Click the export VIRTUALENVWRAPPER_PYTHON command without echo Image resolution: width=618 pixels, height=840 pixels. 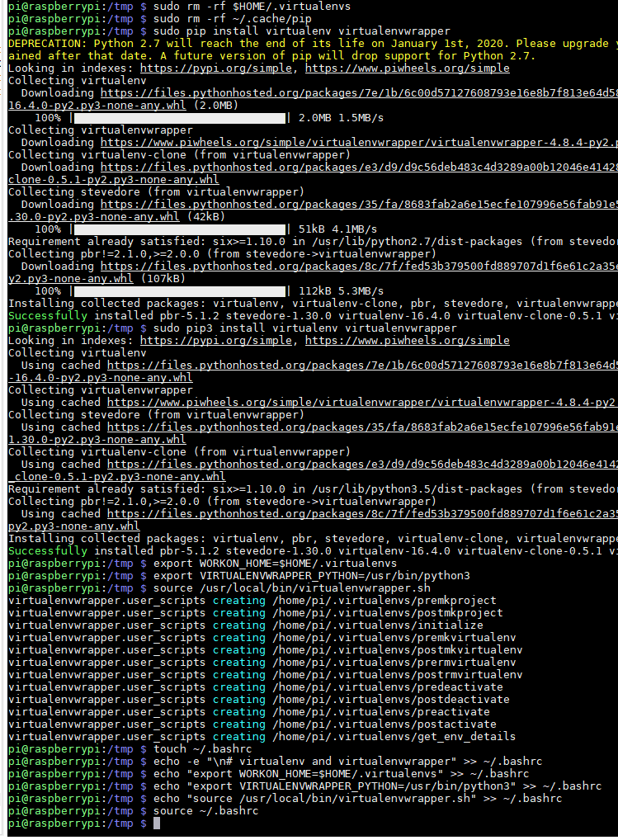pos(311,576)
